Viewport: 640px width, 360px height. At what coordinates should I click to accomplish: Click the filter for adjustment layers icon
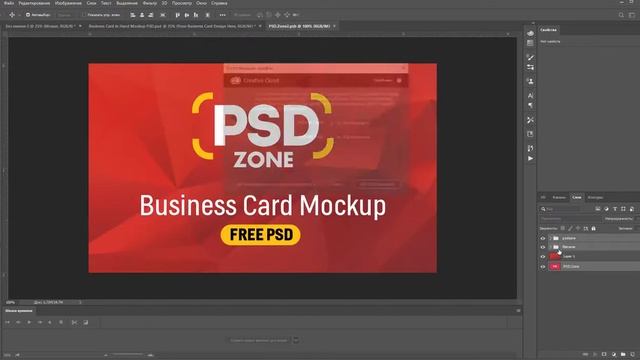point(606,209)
